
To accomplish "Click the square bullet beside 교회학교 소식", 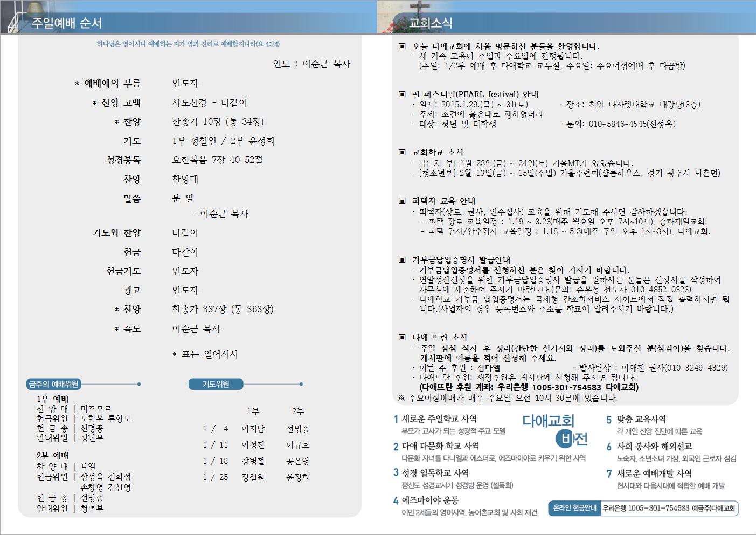I will click(402, 153).
